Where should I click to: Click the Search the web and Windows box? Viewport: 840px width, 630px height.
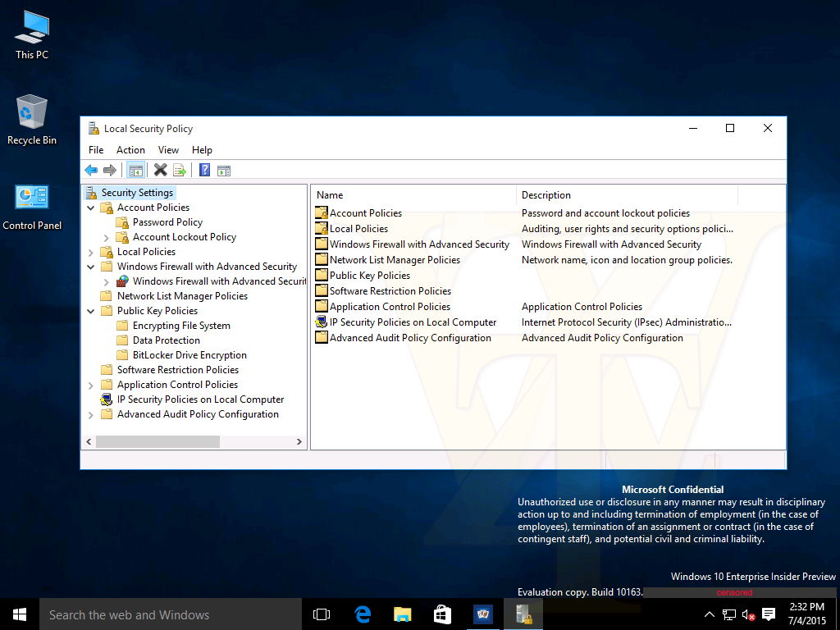click(171, 614)
